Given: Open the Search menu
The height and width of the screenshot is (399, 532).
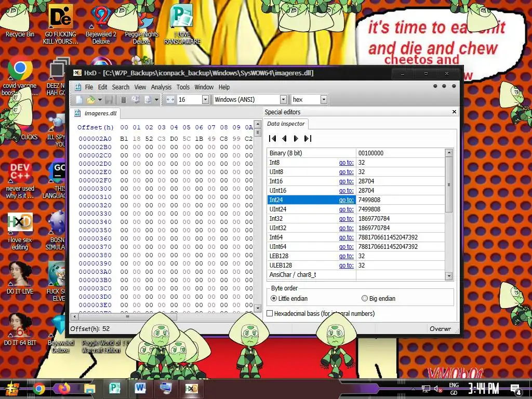Looking at the screenshot, I should point(121,87).
